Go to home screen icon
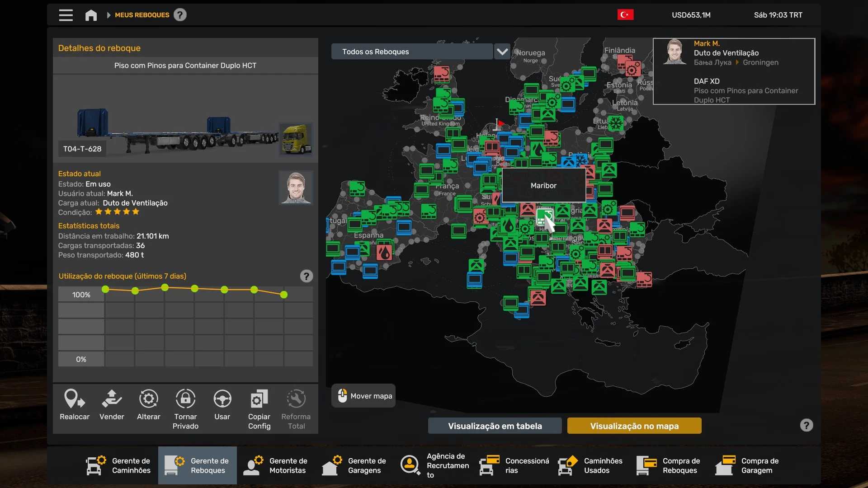Image resolution: width=868 pixels, height=488 pixels. (91, 15)
